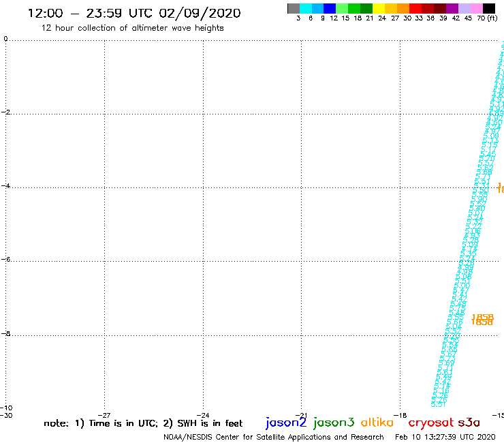This screenshot has height=443, width=504.
Task: Click the gray swatch in the wave height legend
Action: [294, 8]
